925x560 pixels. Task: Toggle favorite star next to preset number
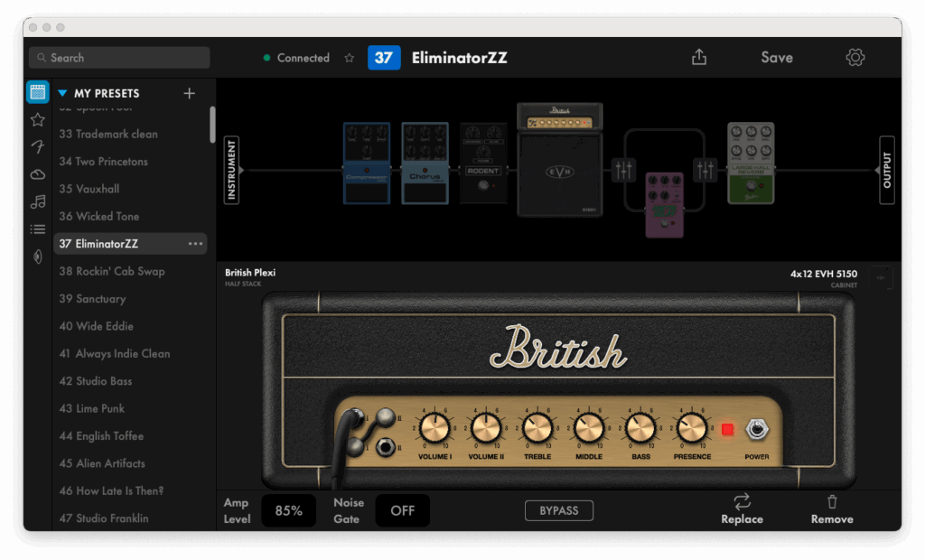point(350,58)
